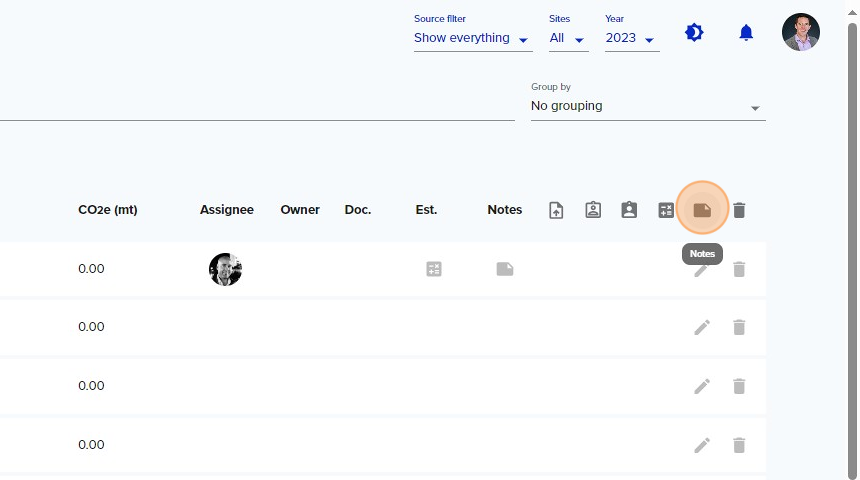Click the Assignee column header

227,210
